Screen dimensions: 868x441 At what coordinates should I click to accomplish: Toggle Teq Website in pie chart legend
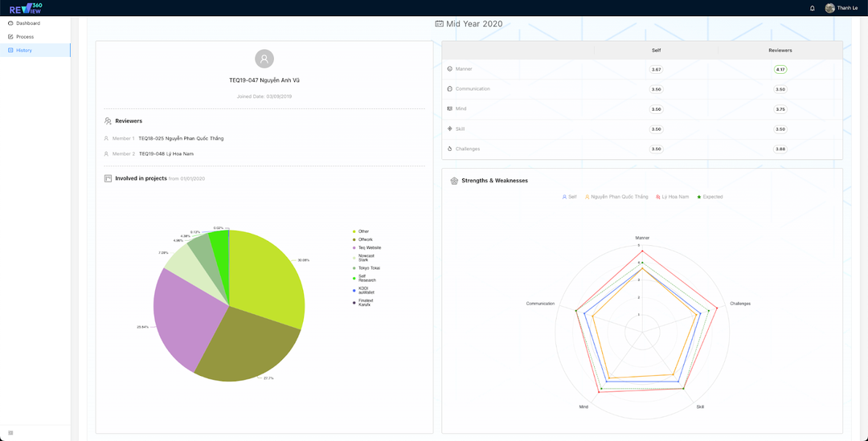coord(369,247)
